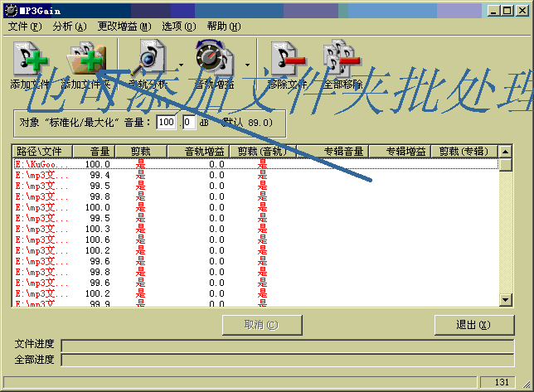Select the row with volume 100.3
The image size is (534, 392).
[256, 229]
